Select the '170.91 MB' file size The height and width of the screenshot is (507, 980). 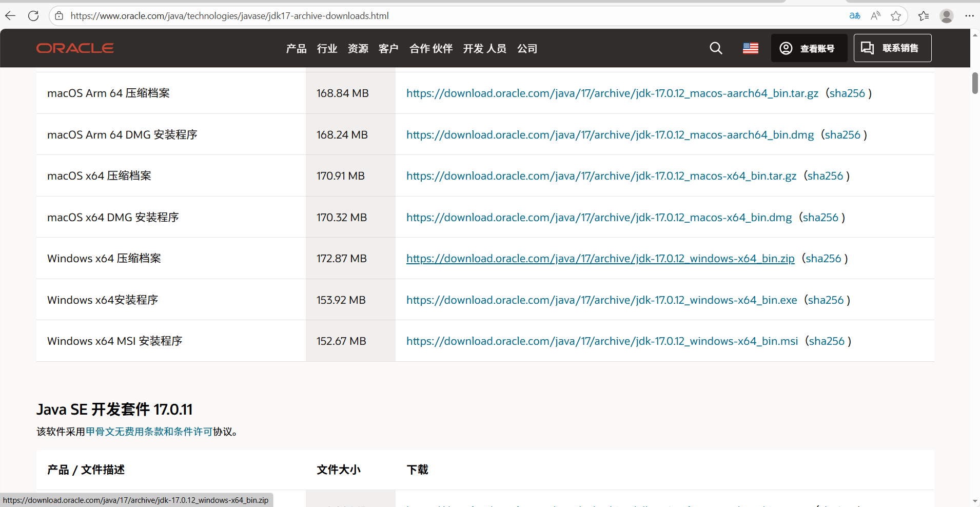click(x=341, y=176)
